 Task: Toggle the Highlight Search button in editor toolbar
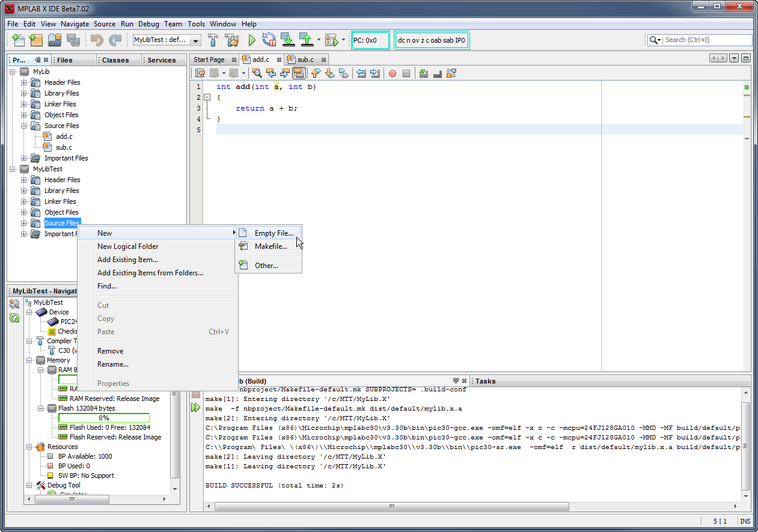pyautogui.click(x=299, y=73)
